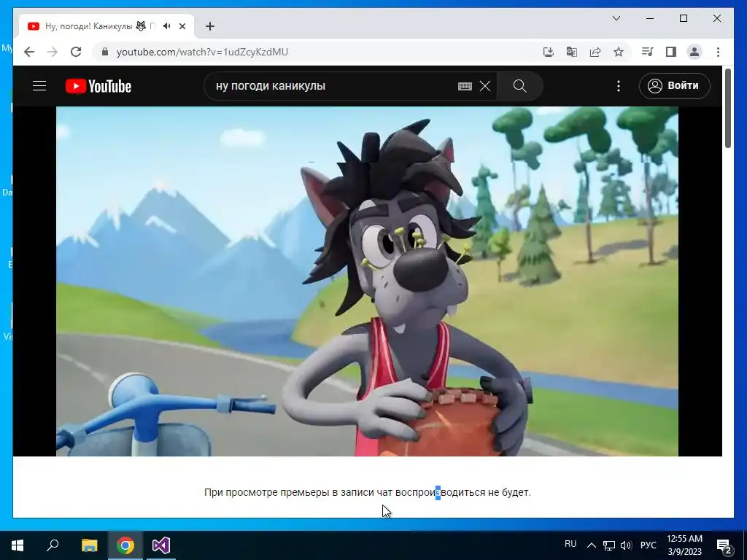Screen dimensions: 747x560
Task: Open on-screen keyboard in search box
Action: tap(465, 86)
